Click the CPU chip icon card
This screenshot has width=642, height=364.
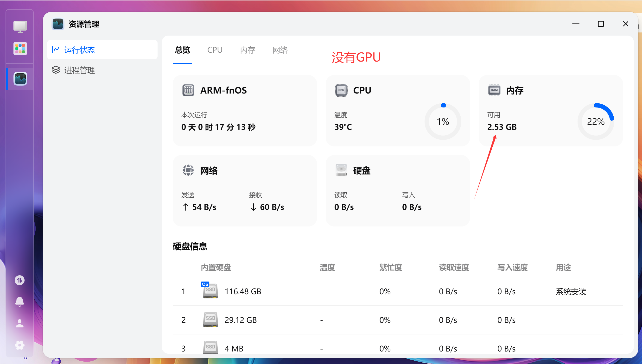341,90
